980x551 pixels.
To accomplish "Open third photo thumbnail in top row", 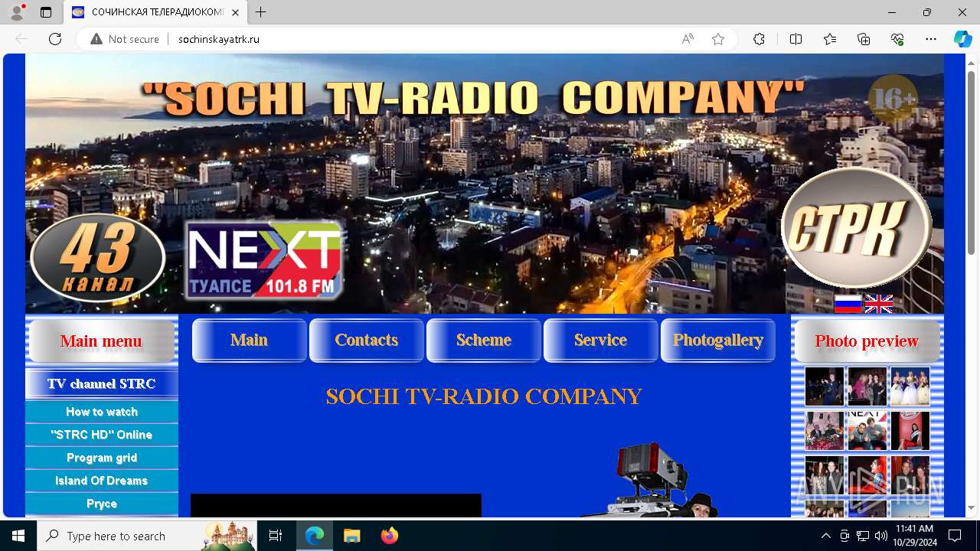I will 910,386.
